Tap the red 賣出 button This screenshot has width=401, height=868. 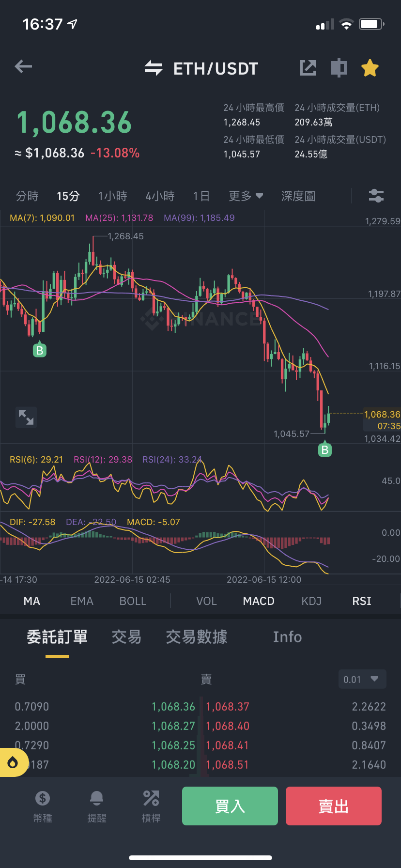334,806
